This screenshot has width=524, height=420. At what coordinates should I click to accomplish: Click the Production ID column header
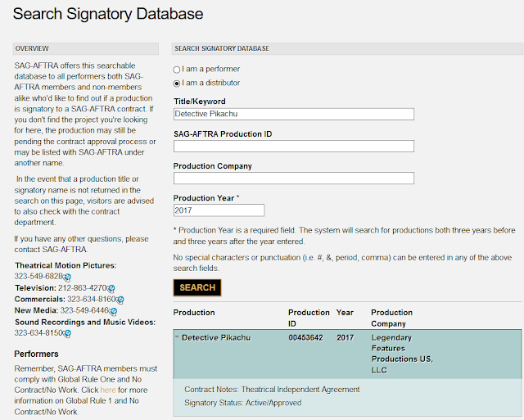pyautogui.click(x=309, y=318)
